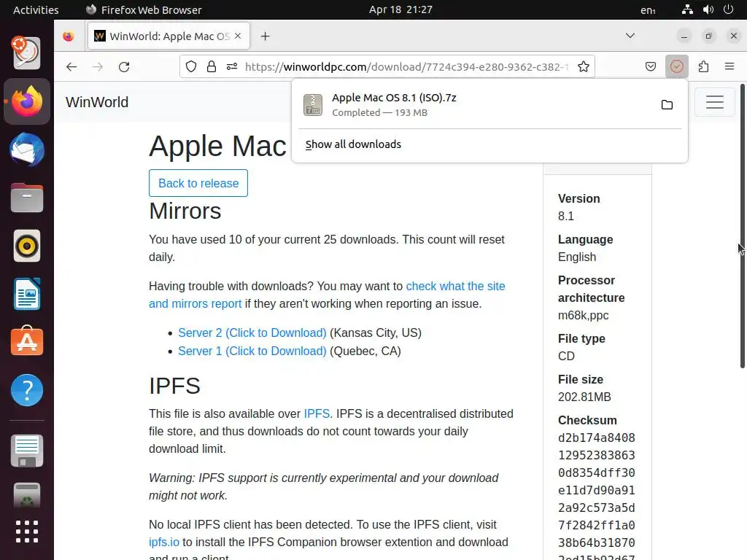Open a new tab with the plus button
This screenshot has width=747, height=560.
coord(266,36)
